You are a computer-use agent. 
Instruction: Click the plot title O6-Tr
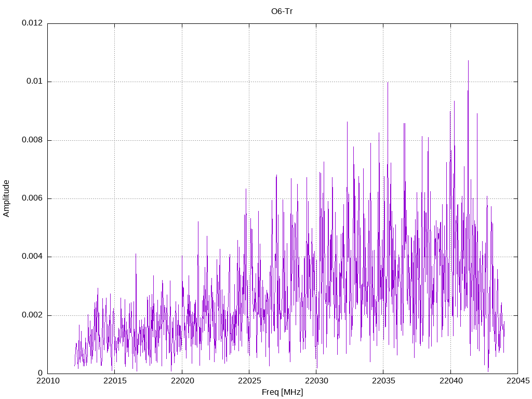coord(282,11)
